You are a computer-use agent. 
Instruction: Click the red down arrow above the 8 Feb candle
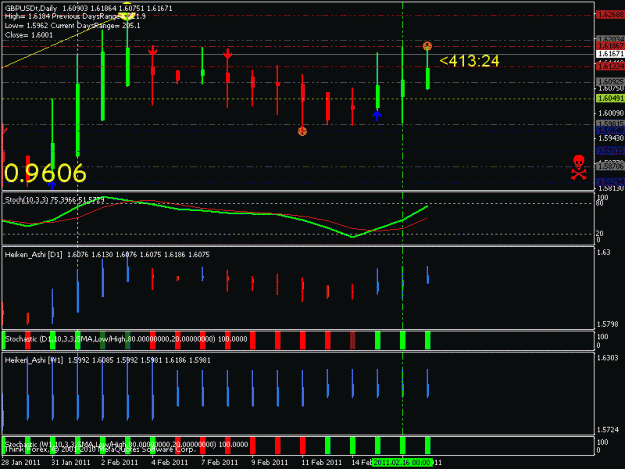[228, 54]
